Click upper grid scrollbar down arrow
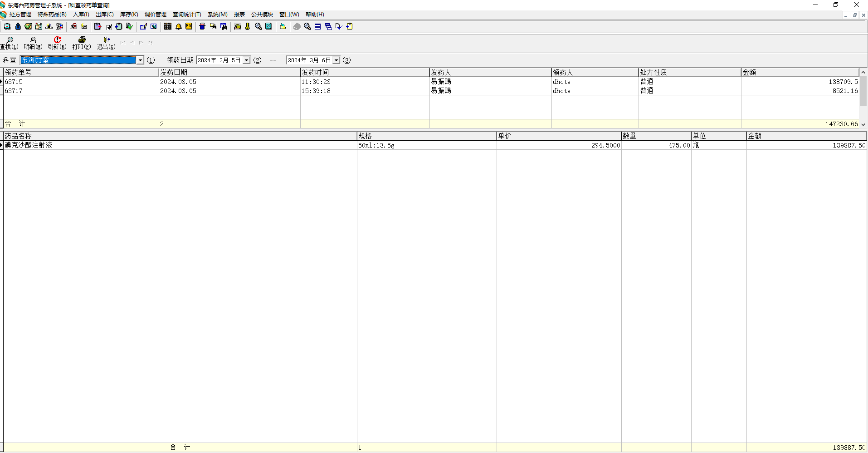Viewport: 868px width, 453px height. [x=863, y=124]
